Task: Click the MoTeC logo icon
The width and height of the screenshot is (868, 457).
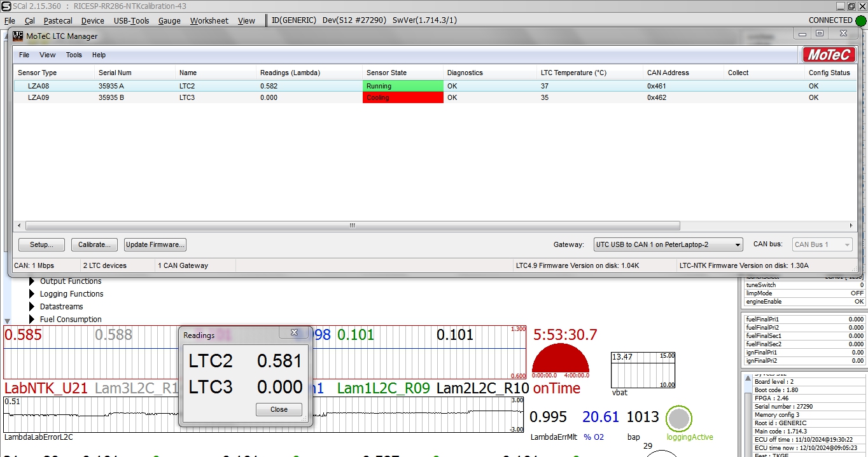Action: click(828, 55)
